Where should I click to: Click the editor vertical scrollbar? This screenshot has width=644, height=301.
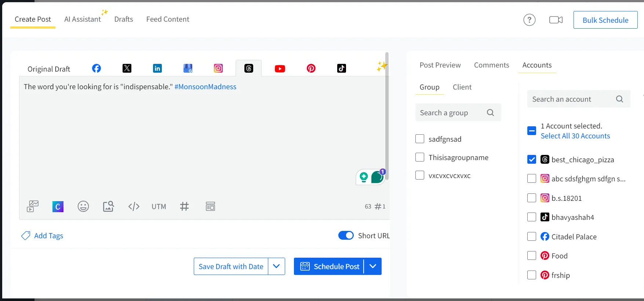[x=387, y=116]
